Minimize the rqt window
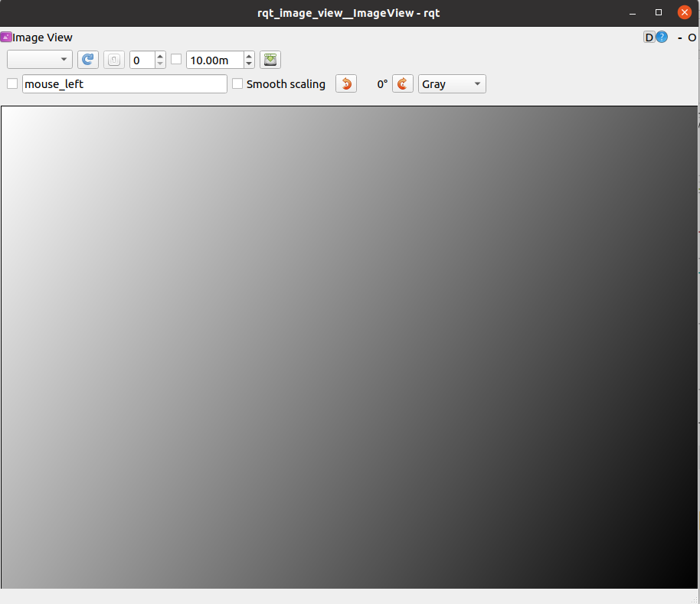700x604 pixels. [632, 13]
